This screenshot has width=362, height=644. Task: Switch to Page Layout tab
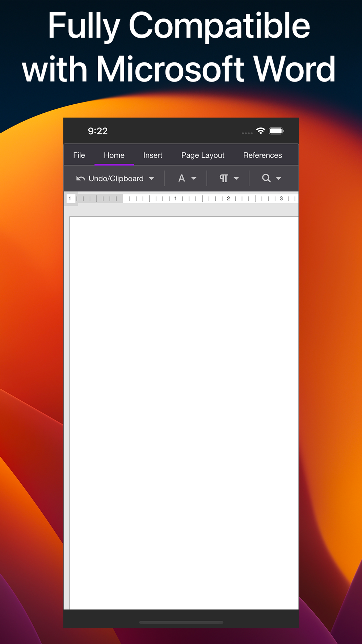pos(203,155)
